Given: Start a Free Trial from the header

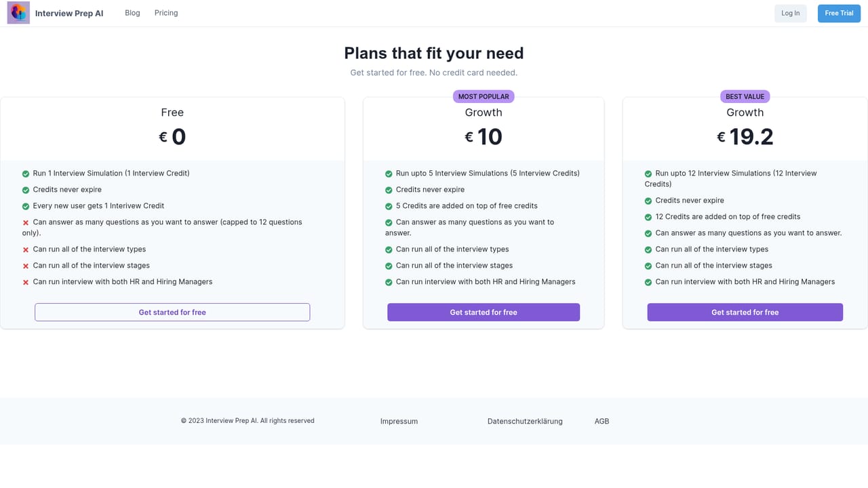Looking at the screenshot, I should point(839,14).
